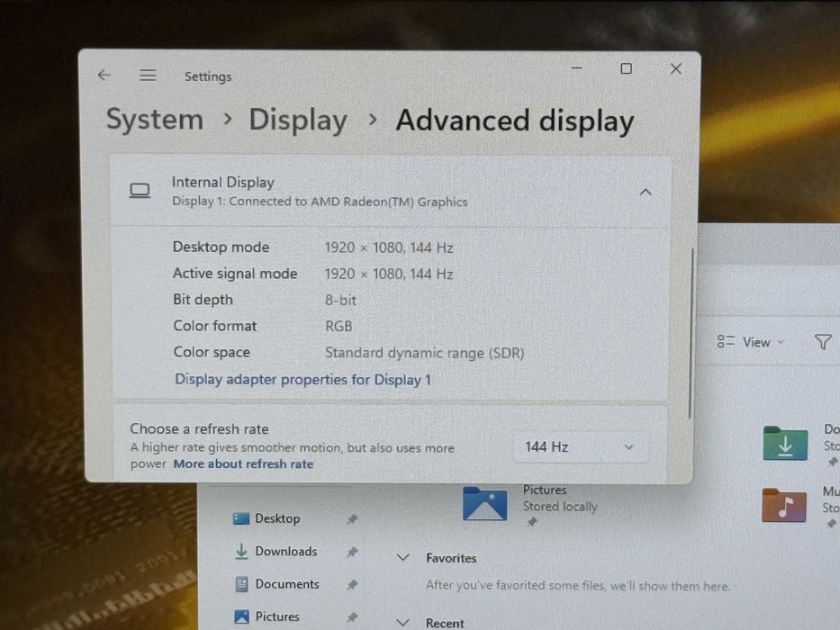This screenshot has height=630, width=840.
Task: Click the Choose a refresh rate label
Action: pos(199,429)
